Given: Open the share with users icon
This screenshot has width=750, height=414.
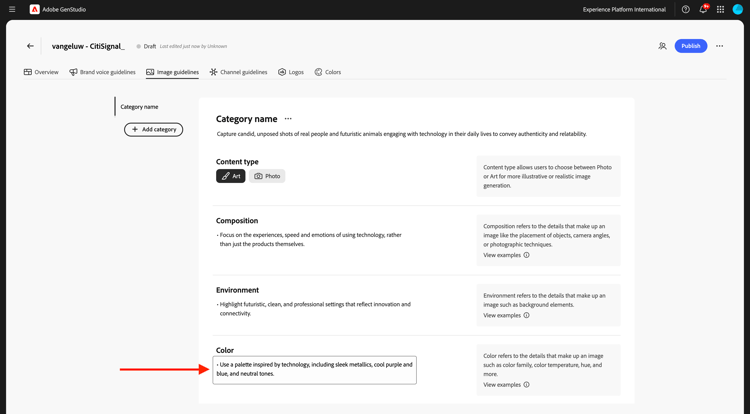Looking at the screenshot, I should [662, 46].
